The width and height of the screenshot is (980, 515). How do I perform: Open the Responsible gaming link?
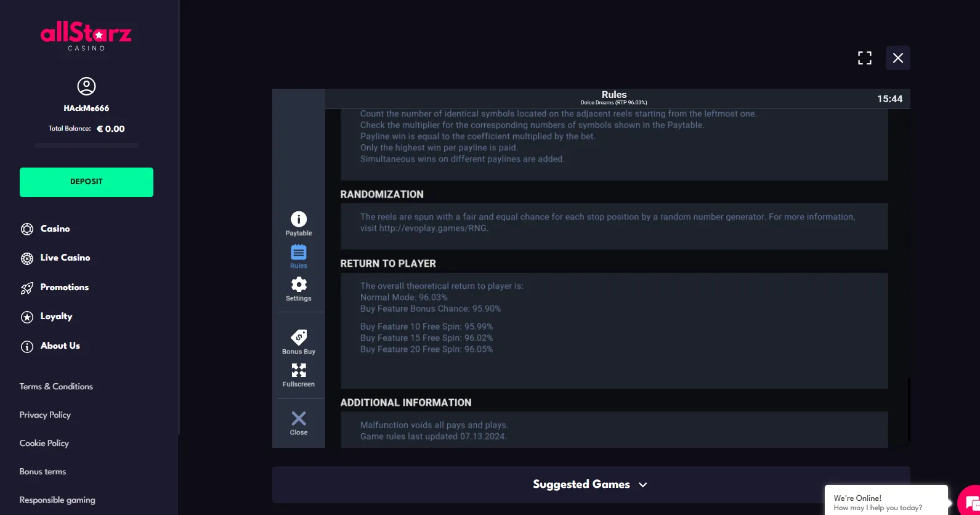tap(57, 500)
